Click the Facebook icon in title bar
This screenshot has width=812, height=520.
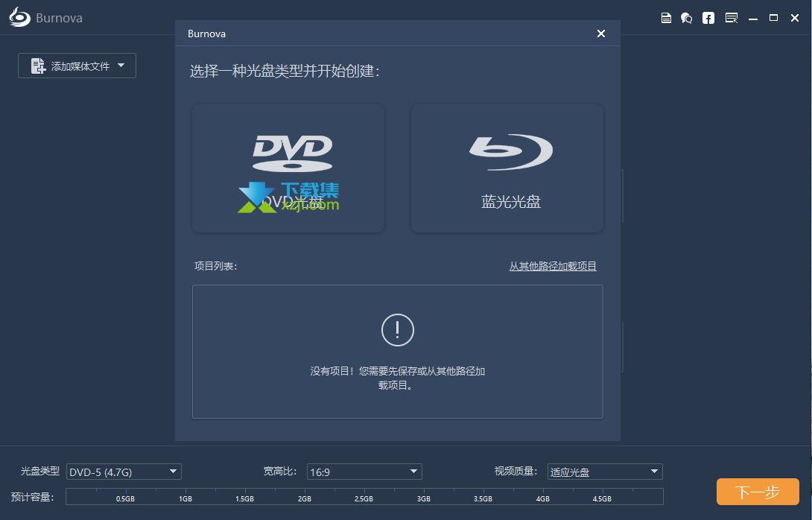pyautogui.click(x=708, y=18)
